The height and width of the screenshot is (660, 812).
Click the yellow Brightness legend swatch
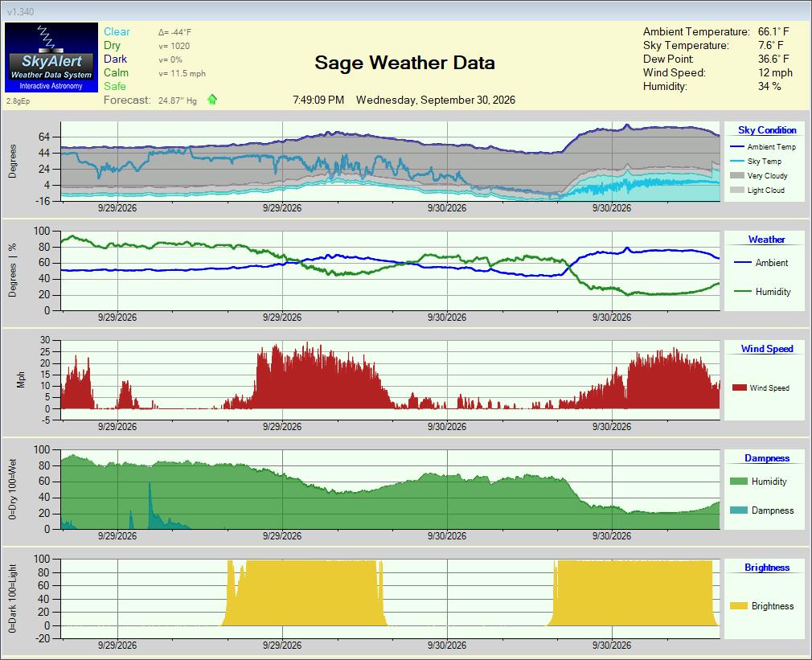(x=739, y=605)
